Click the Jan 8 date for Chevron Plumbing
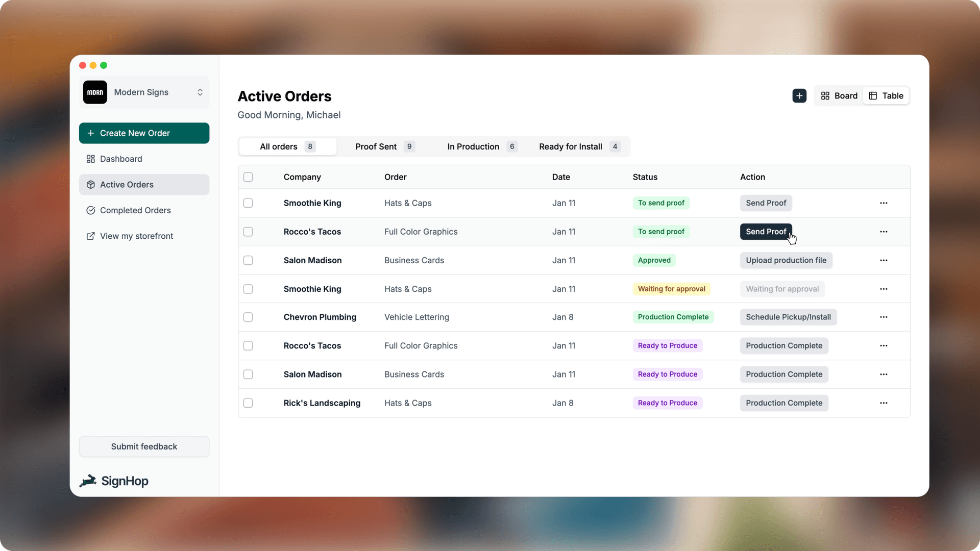Viewport: 980px width, 551px height. (562, 317)
